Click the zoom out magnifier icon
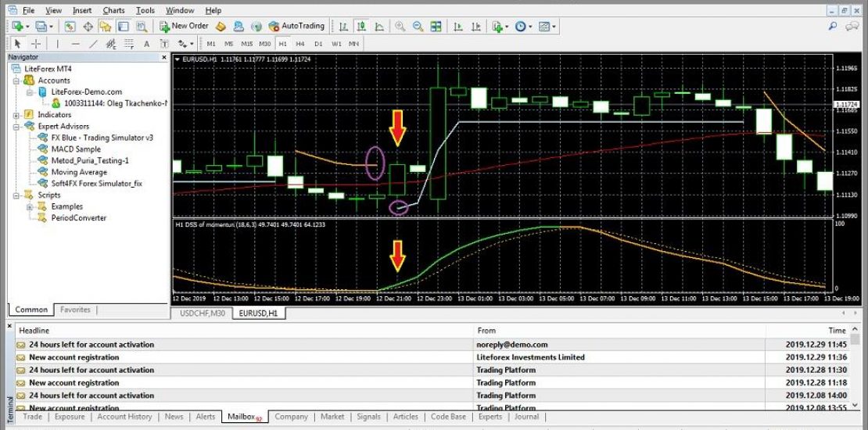 418,26
